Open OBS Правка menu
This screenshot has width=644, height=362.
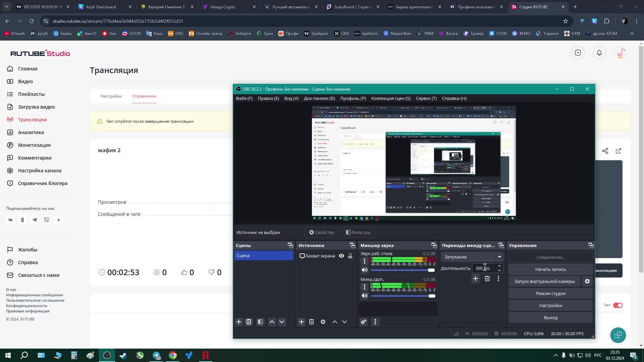(x=268, y=98)
